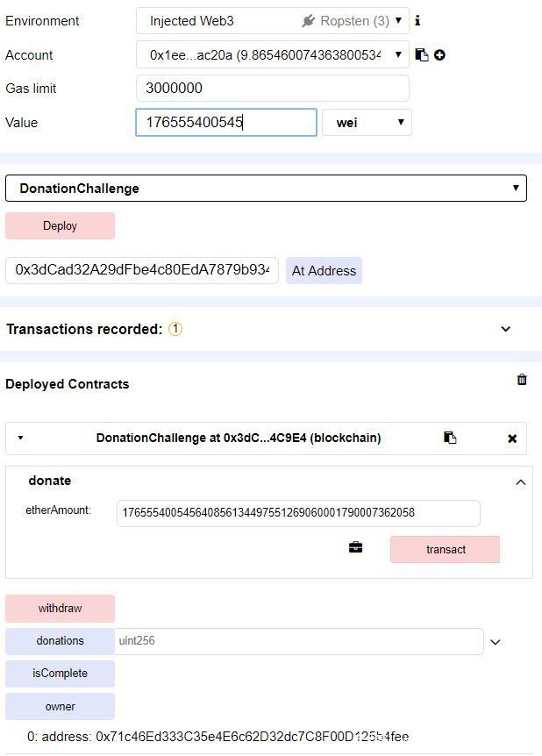This screenshot has width=542, height=756.
Task: Call the isComplete function
Action: [60, 674]
